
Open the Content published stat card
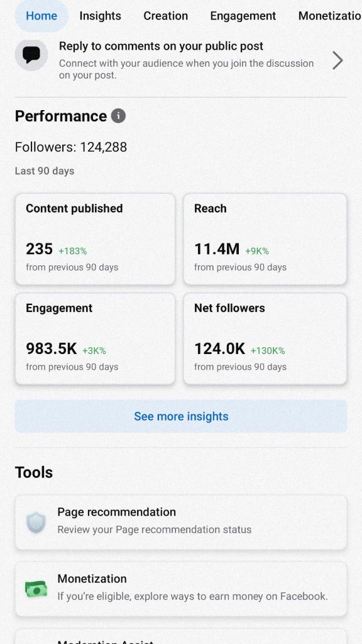95,239
